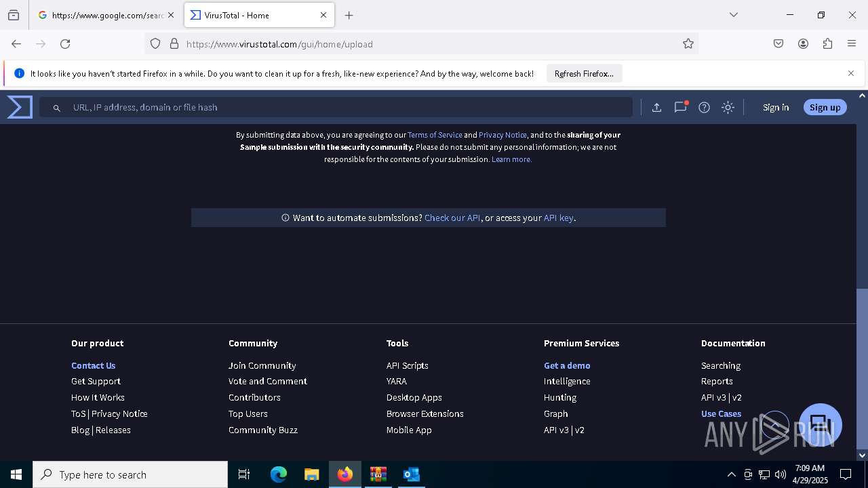Viewport: 868px width, 488px height.
Task: Show site info via the padlock icon
Action: [174, 44]
